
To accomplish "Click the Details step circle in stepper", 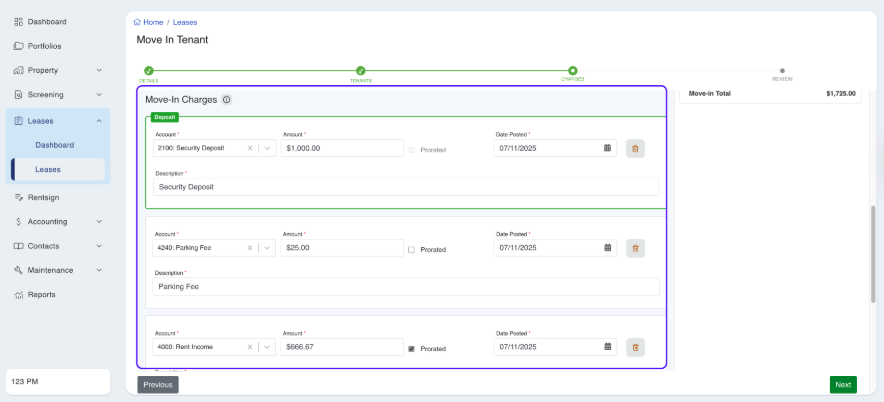I will pos(149,71).
